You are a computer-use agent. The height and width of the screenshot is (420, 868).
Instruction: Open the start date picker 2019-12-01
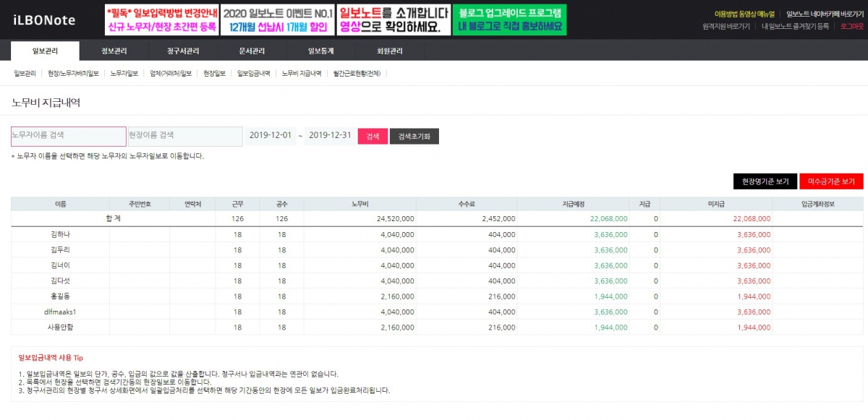pyautogui.click(x=271, y=134)
